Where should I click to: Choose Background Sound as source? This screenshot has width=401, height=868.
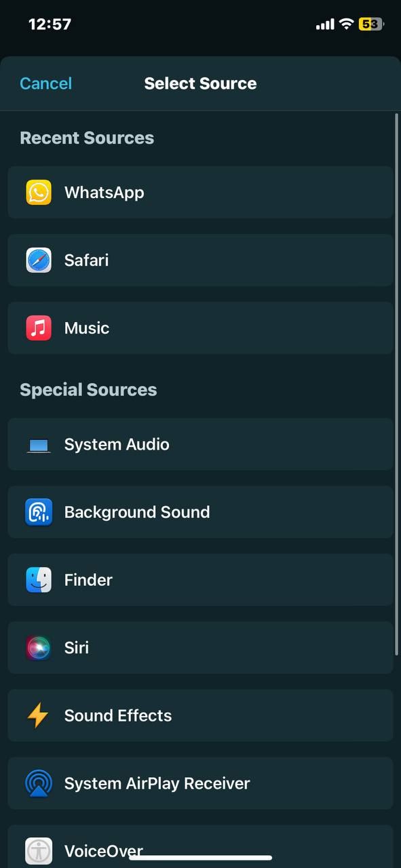point(200,512)
